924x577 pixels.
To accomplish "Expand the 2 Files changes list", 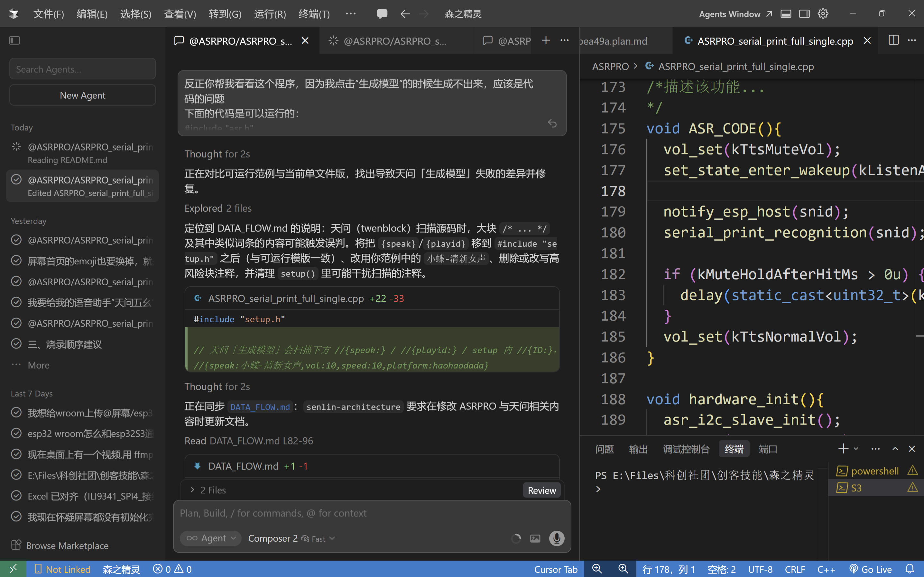I will (208, 490).
